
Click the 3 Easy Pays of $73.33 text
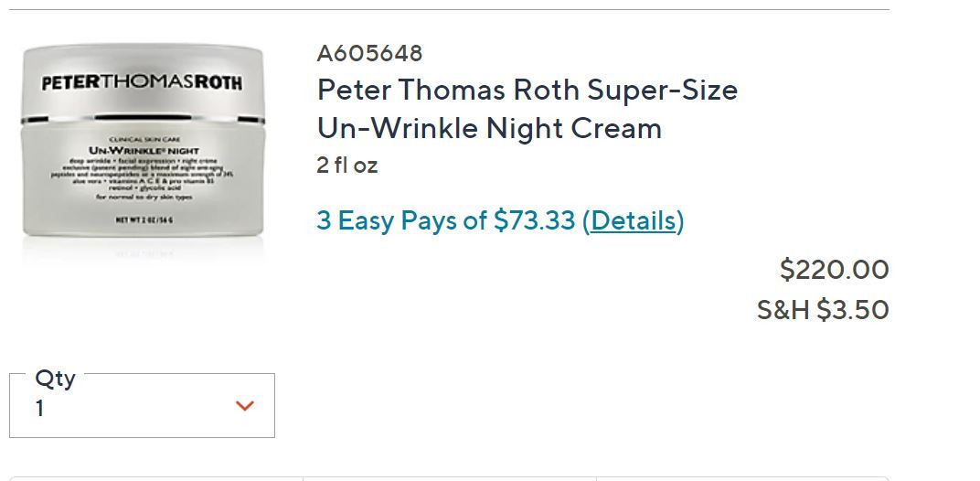[x=446, y=220]
